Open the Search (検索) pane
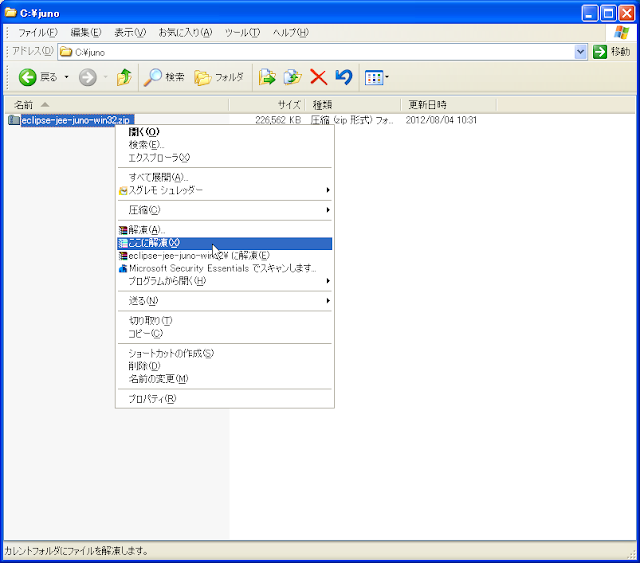The image size is (640, 563). 164,77
